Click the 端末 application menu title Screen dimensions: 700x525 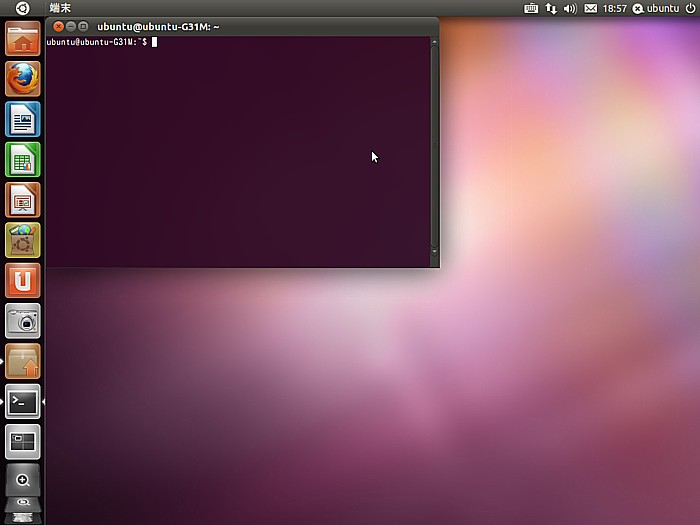[60, 8]
